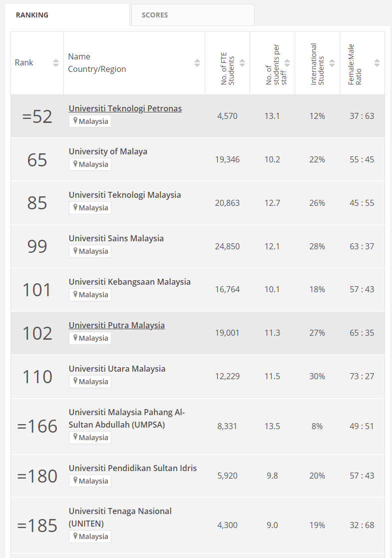Screen dimensions: 392x558
Task: Open Universiti Putra Malaysia link
Action: pos(117,325)
